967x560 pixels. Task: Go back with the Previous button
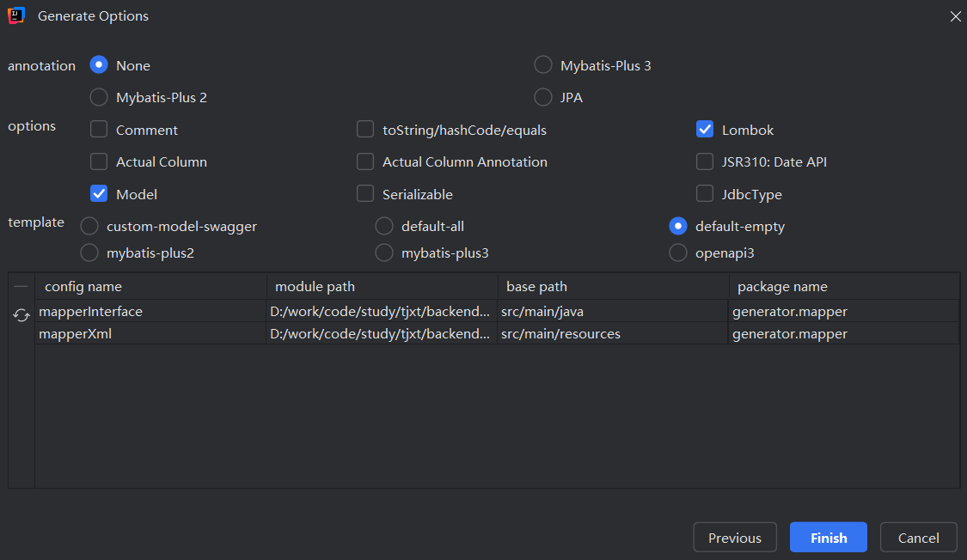735,537
